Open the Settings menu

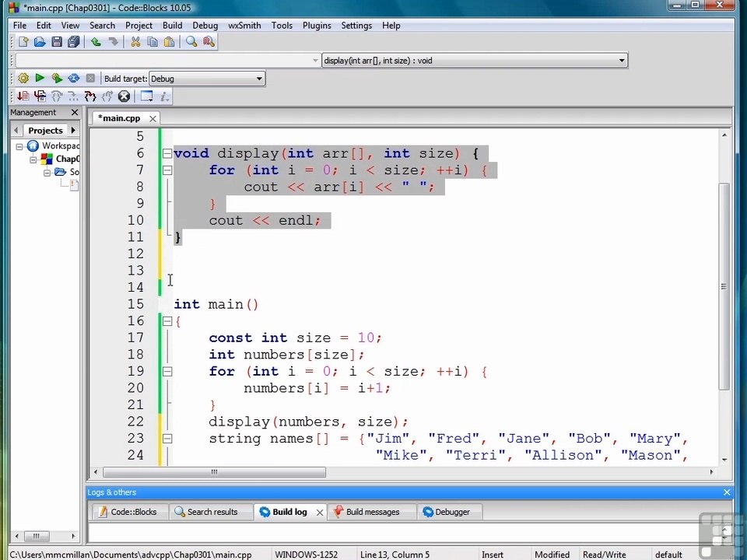[x=356, y=25]
